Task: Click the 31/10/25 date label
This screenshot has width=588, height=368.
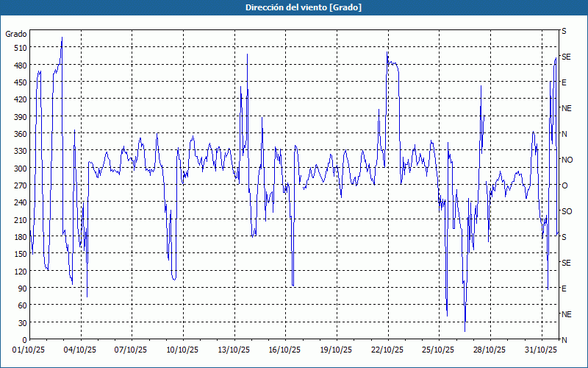Action: tap(540, 350)
